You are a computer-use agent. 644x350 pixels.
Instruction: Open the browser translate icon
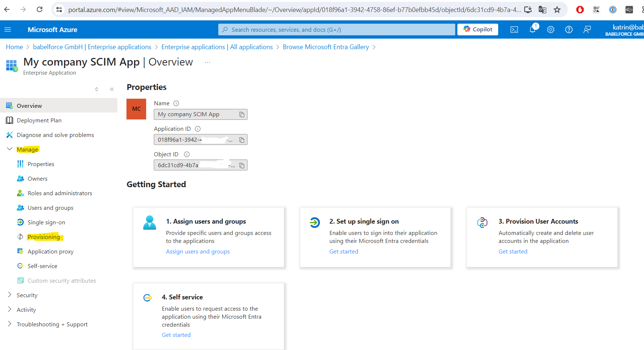coord(542,10)
